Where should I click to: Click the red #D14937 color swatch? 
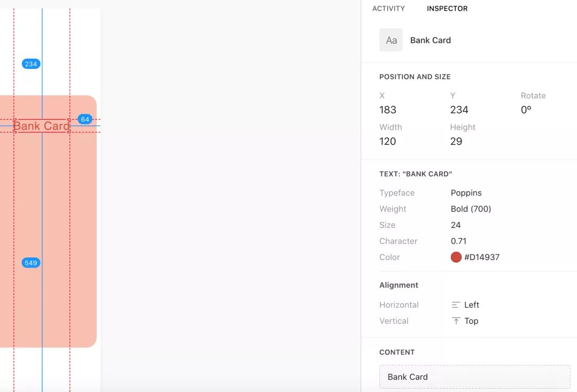click(x=456, y=257)
